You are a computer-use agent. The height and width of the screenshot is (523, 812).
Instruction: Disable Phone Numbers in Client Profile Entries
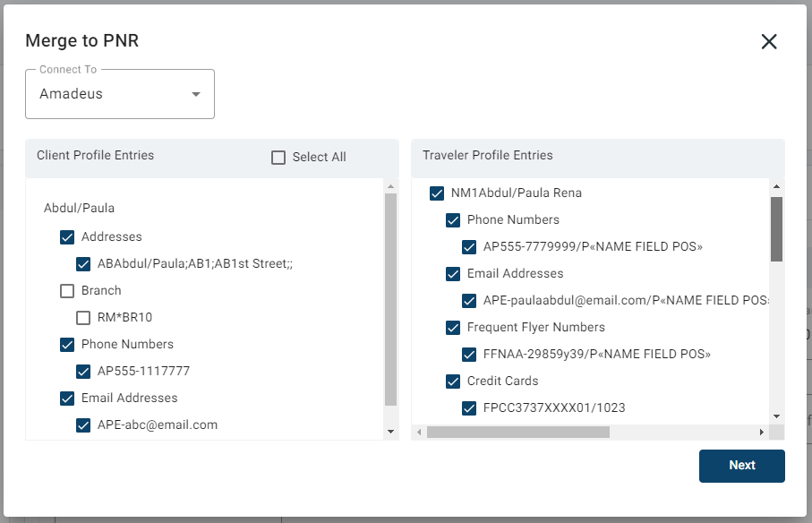67,344
